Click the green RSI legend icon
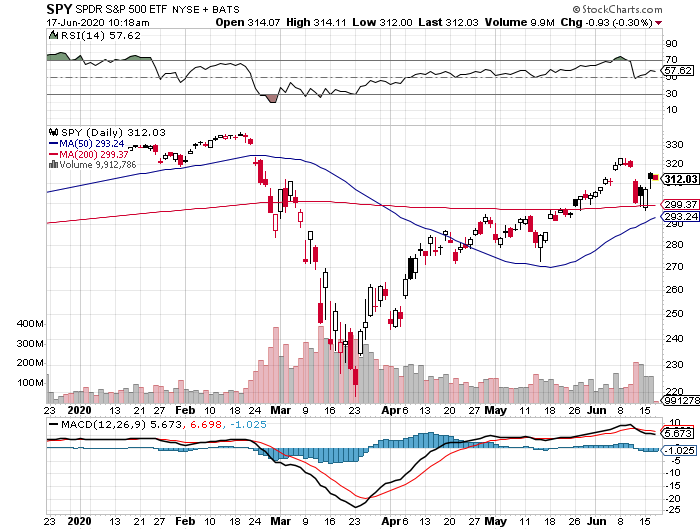The width and height of the screenshot is (700, 530). point(53,35)
